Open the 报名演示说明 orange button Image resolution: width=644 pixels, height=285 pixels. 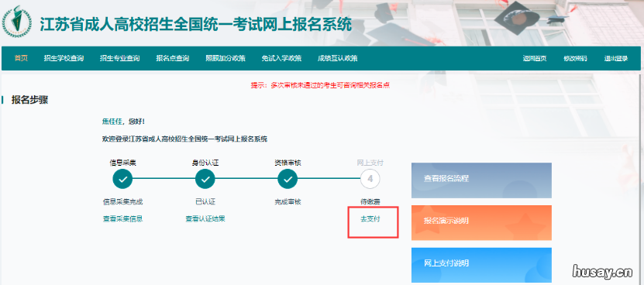481,222
